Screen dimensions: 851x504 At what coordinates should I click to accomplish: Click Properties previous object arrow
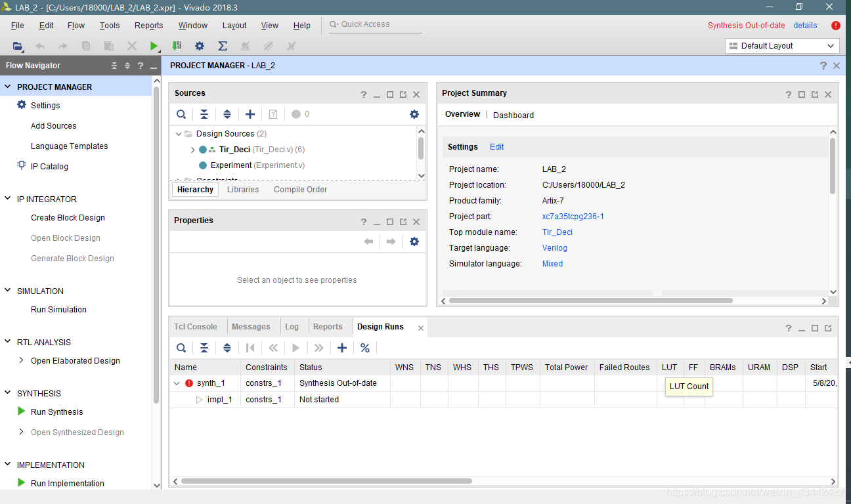(368, 241)
